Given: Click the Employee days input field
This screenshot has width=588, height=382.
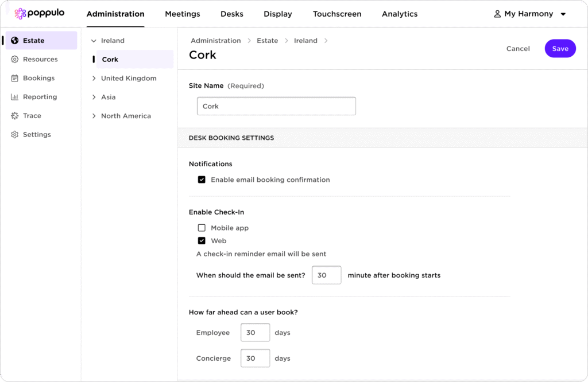Looking at the screenshot, I should (255, 333).
